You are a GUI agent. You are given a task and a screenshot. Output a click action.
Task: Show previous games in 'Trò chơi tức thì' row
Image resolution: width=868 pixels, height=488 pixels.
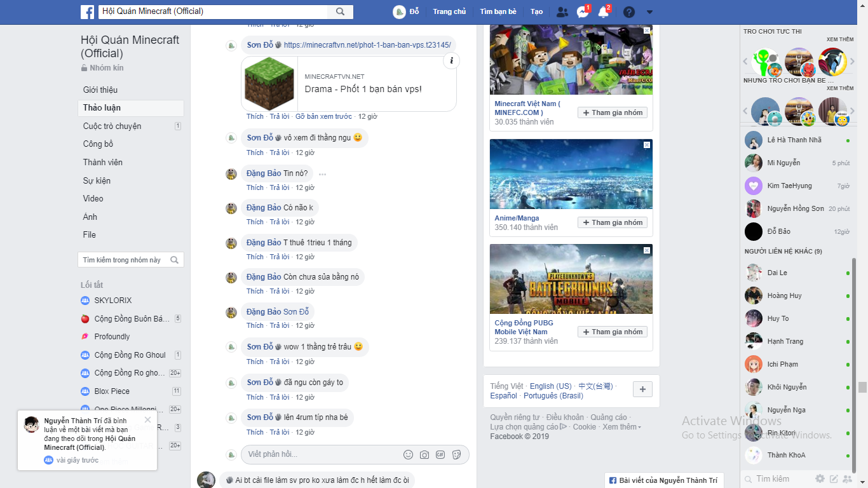click(x=746, y=62)
